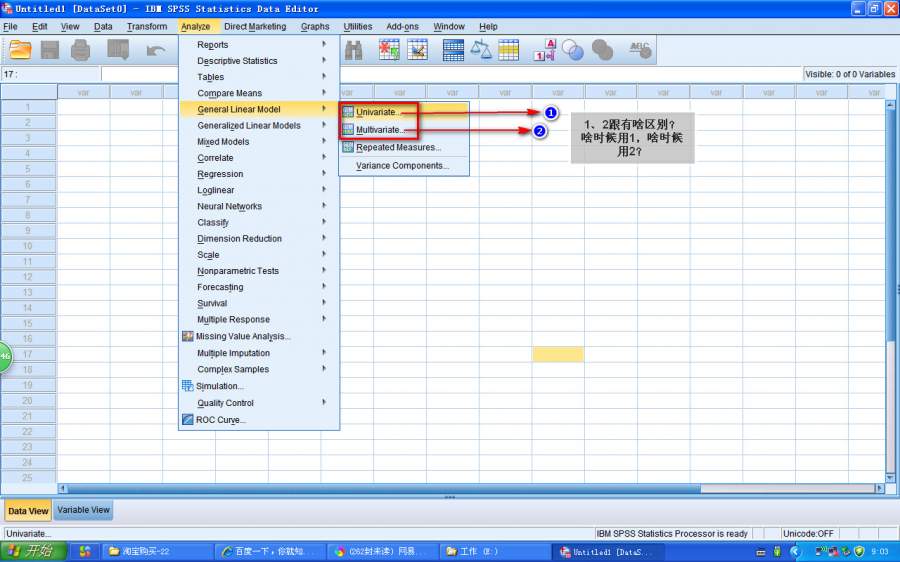Open the Neural Networks menu entry
900x562 pixels.
tap(259, 206)
